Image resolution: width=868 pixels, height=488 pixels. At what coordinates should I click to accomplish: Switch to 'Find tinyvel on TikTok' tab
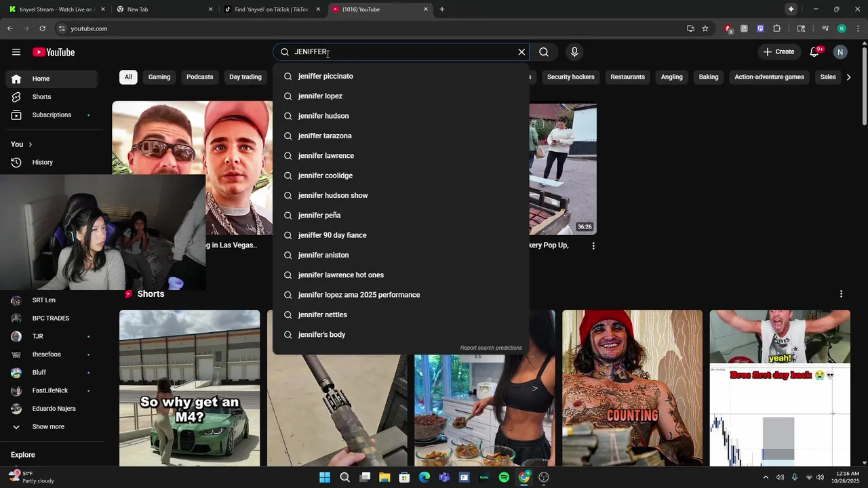[x=271, y=9]
